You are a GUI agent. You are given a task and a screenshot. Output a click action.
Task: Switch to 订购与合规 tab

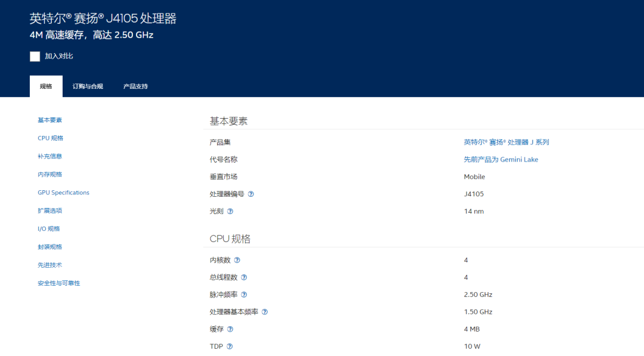click(x=88, y=86)
